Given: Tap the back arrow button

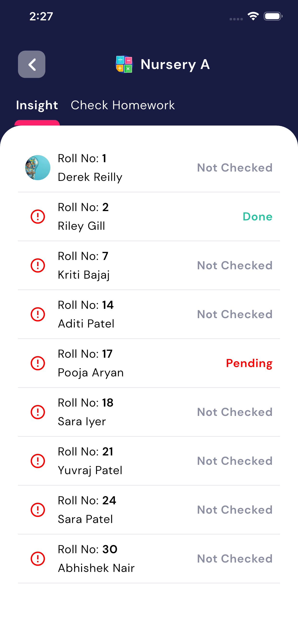Looking at the screenshot, I should pos(32,64).
